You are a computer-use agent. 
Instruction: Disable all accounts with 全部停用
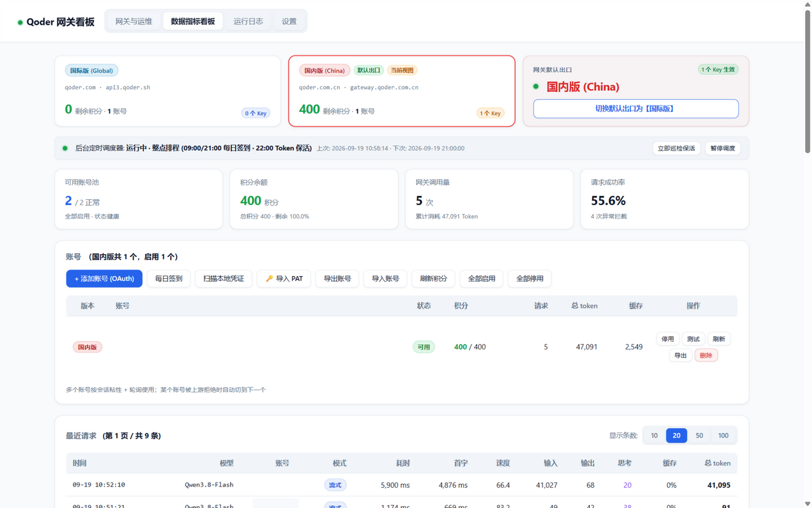tap(530, 279)
